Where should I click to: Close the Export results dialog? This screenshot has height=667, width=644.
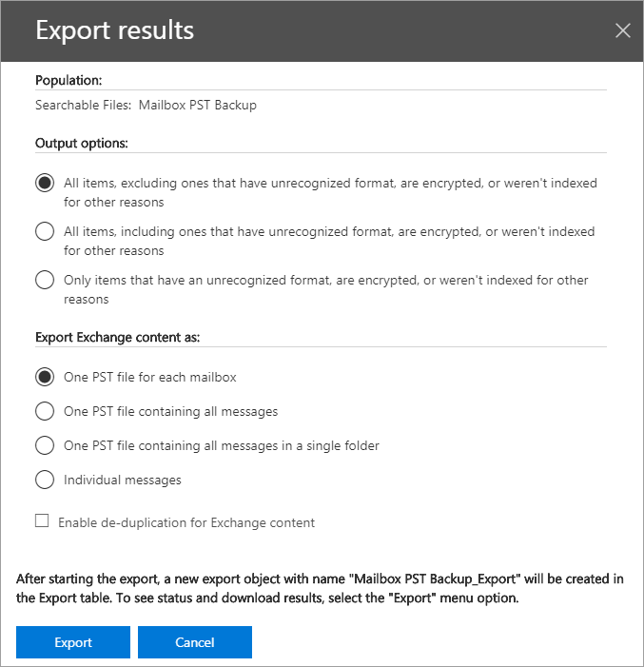pyautogui.click(x=623, y=30)
